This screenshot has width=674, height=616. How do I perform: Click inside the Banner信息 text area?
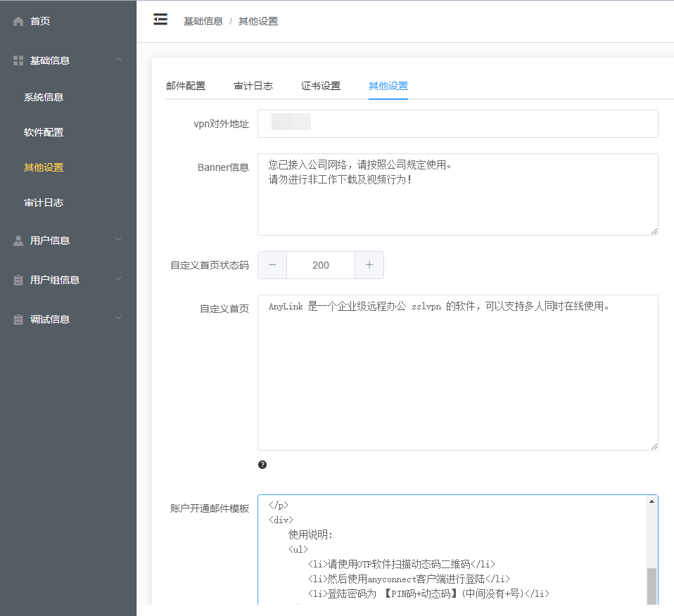tap(458, 194)
